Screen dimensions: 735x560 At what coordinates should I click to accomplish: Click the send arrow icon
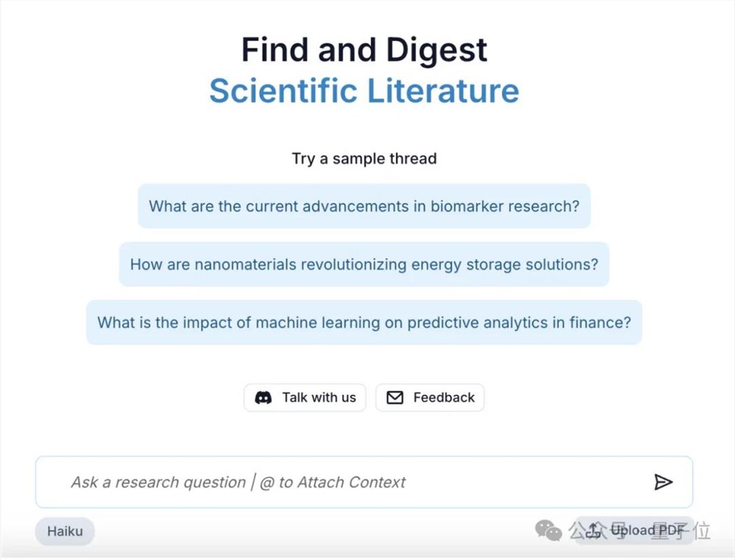[x=663, y=482]
